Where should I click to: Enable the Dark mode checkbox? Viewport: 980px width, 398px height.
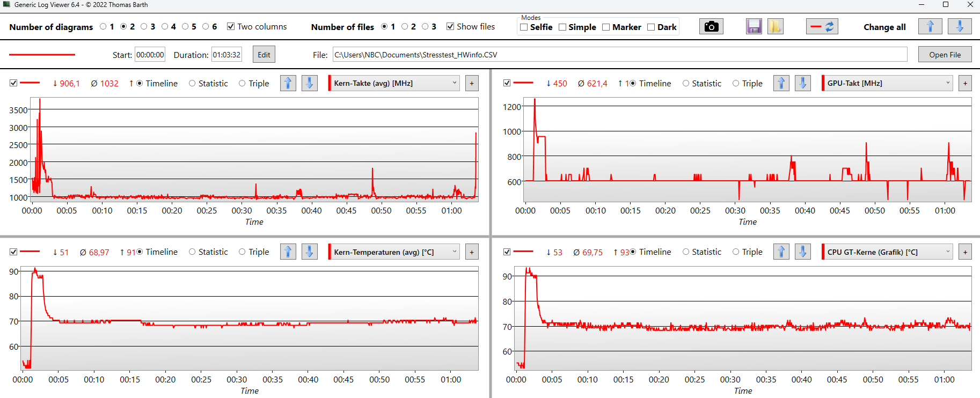651,27
